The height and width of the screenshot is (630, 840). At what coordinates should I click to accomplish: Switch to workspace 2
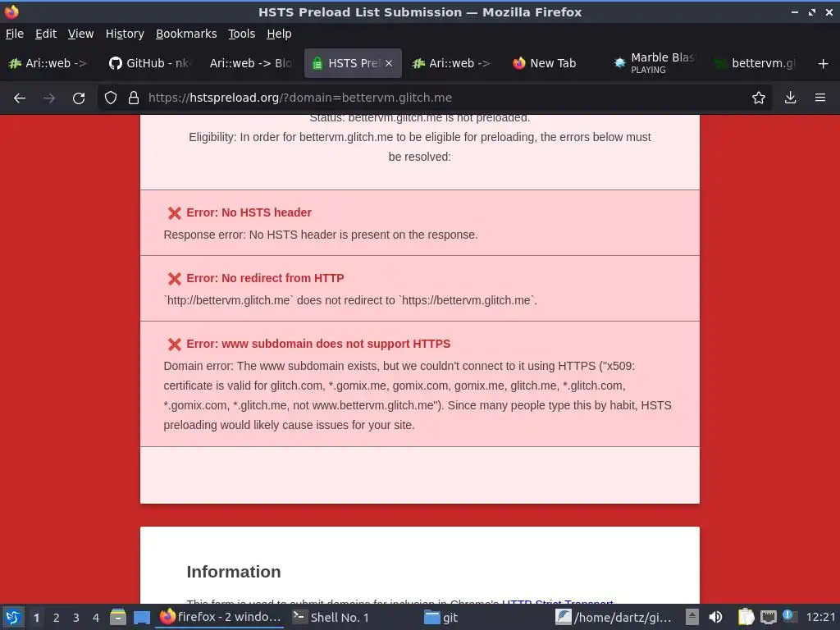point(57,618)
